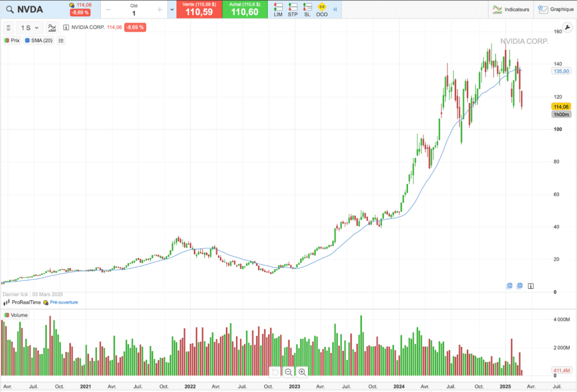Click the ProRealTime logo label
The height and width of the screenshot is (392, 577).
[23, 302]
